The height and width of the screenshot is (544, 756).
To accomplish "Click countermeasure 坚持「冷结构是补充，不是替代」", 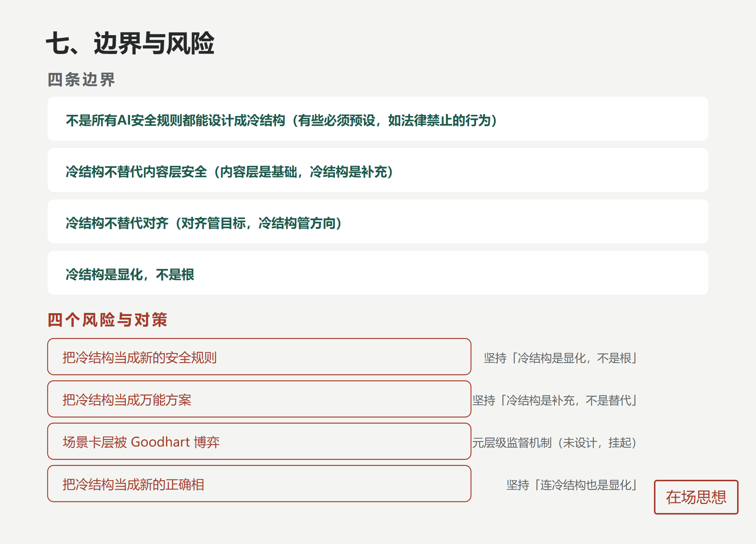I will [555, 400].
